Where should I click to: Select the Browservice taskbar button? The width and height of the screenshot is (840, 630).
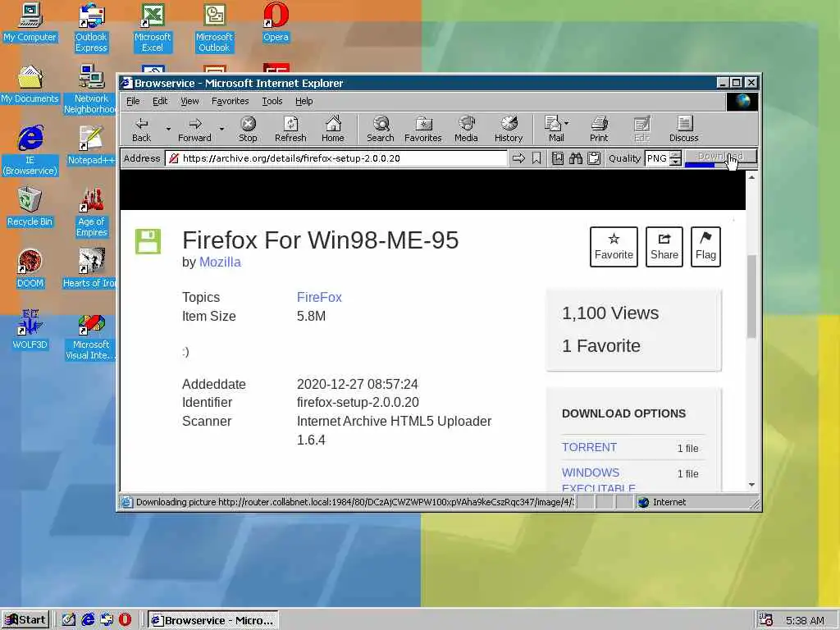click(x=212, y=620)
